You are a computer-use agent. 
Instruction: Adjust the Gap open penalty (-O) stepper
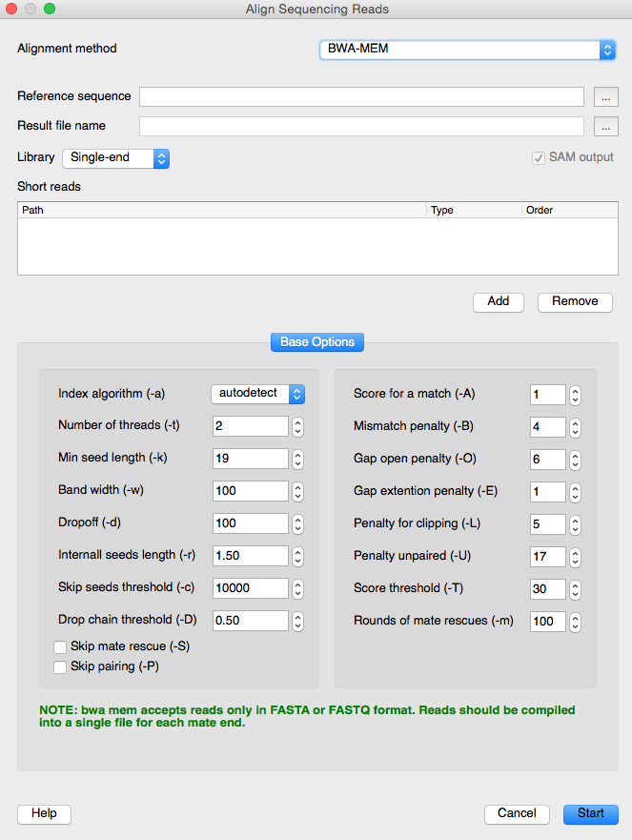575,461
